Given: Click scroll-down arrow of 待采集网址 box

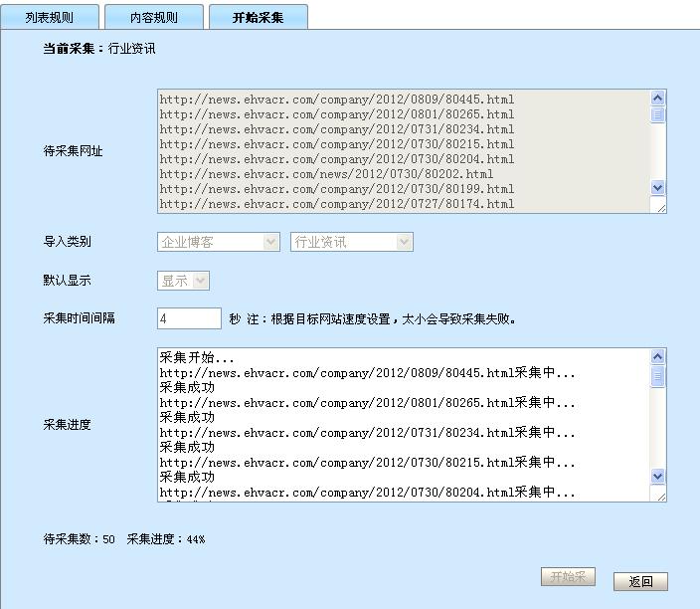Looking at the screenshot, I should 657,187.
